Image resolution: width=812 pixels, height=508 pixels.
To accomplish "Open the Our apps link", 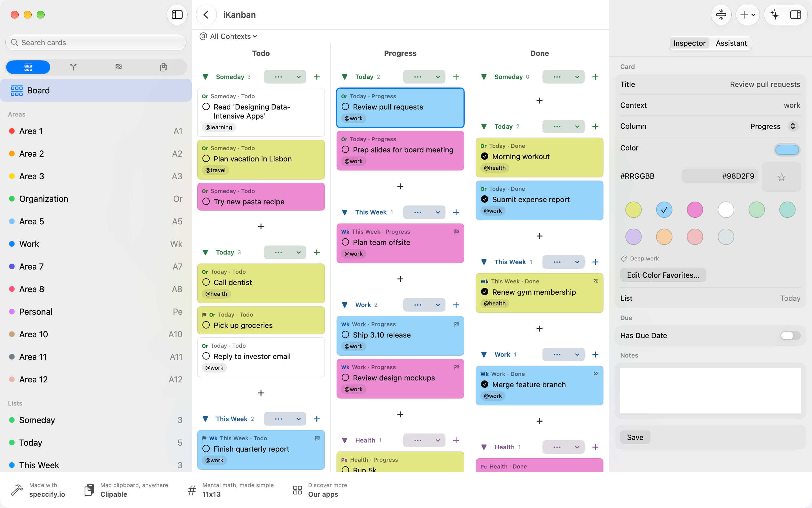I will click(x=323, y=494).
